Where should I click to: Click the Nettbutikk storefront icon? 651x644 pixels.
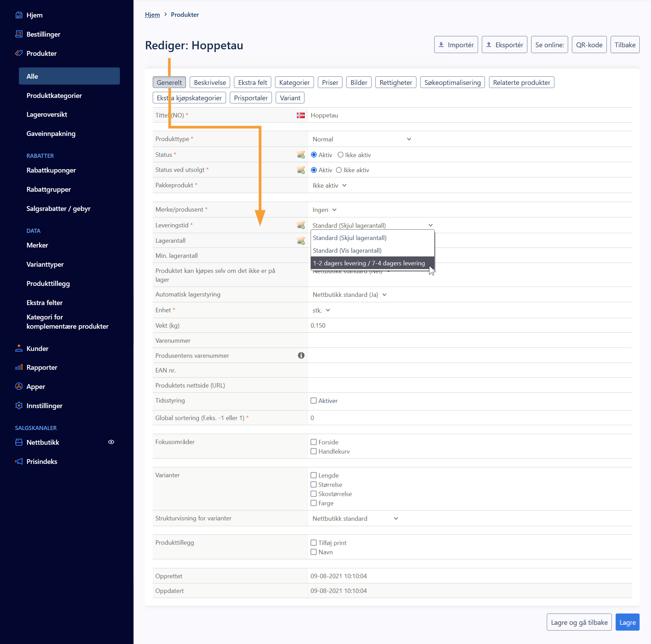pyautogui.click(x=19, y=442)
